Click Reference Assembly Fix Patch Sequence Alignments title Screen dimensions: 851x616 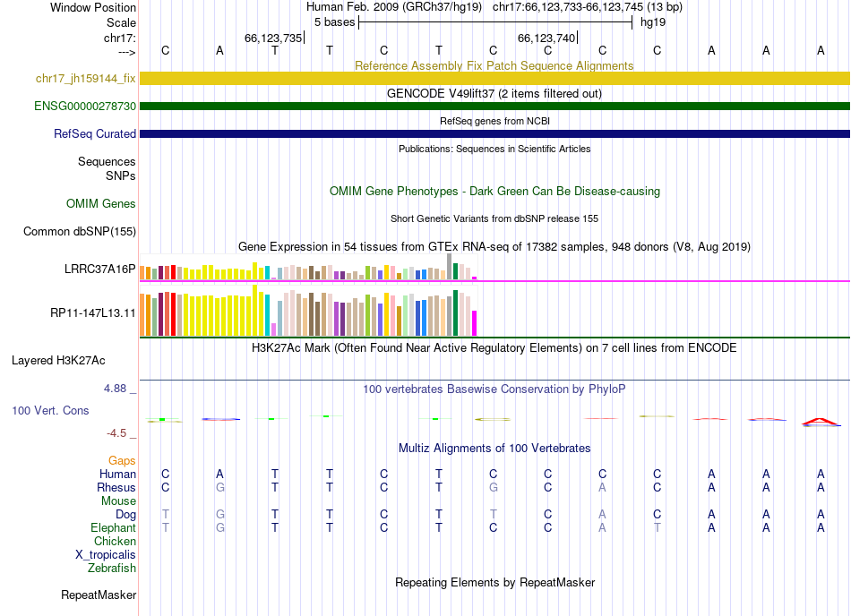pyautogui.click(x=494, y=65)
